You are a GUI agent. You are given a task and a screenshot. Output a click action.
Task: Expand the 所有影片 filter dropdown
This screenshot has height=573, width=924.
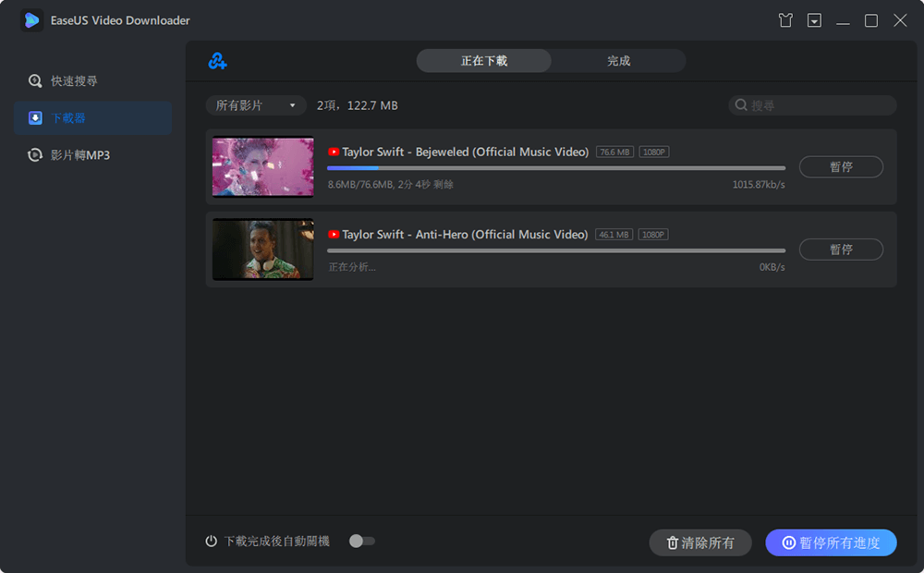click(x=256, y=105)
